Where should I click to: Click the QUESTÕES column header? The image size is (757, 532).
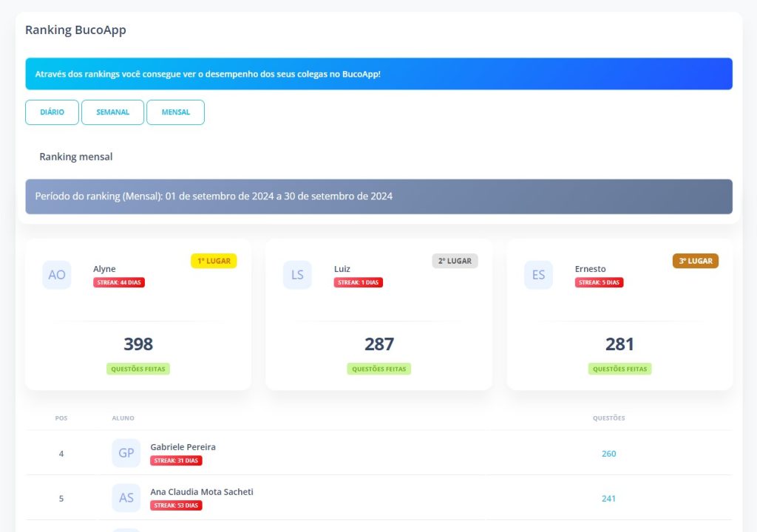tap(609, 418)
